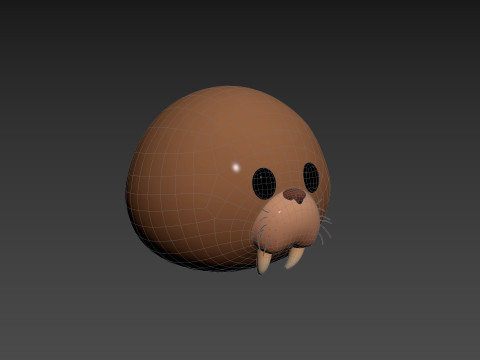
Task: Click the dark brown walrus nose
Action: 294,195
